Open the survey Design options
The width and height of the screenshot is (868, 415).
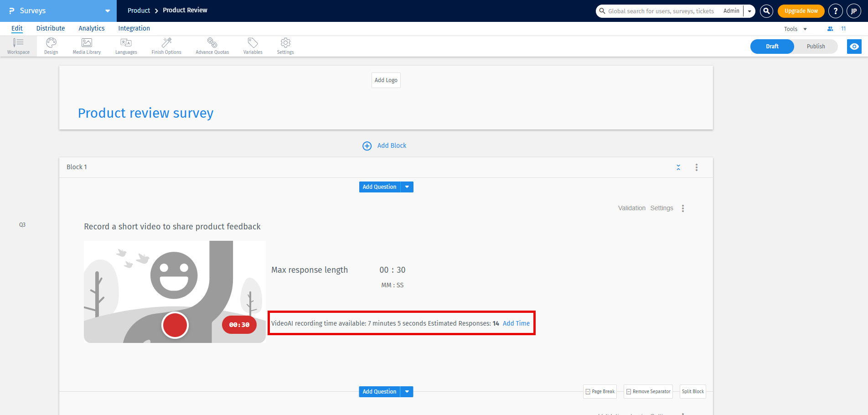click(x=51, y=46)
